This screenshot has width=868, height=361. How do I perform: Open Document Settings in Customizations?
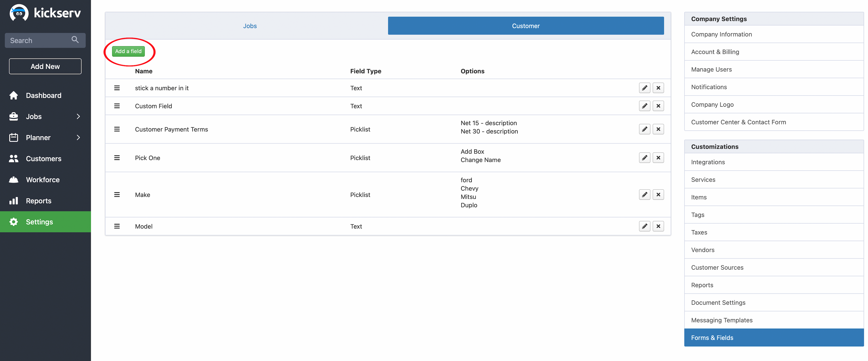pos(718,302)
